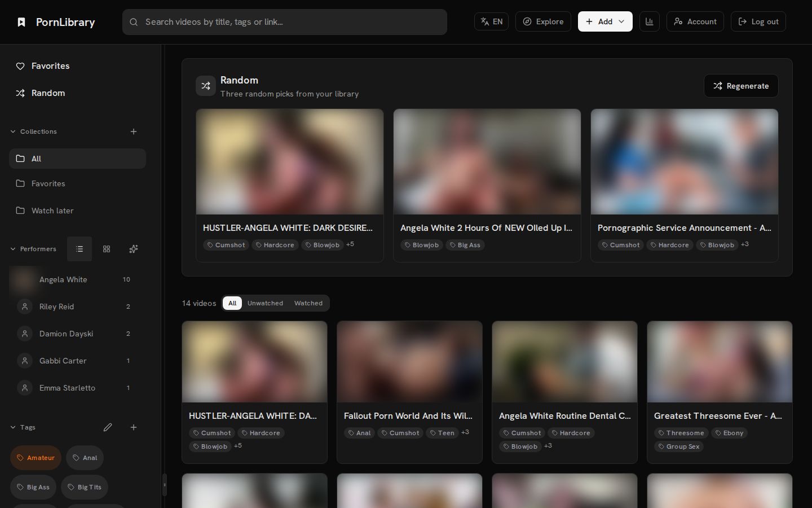The image size is (812, 508).
Task: Toggle the Amateur tag filter
Action: click(36, 458)
